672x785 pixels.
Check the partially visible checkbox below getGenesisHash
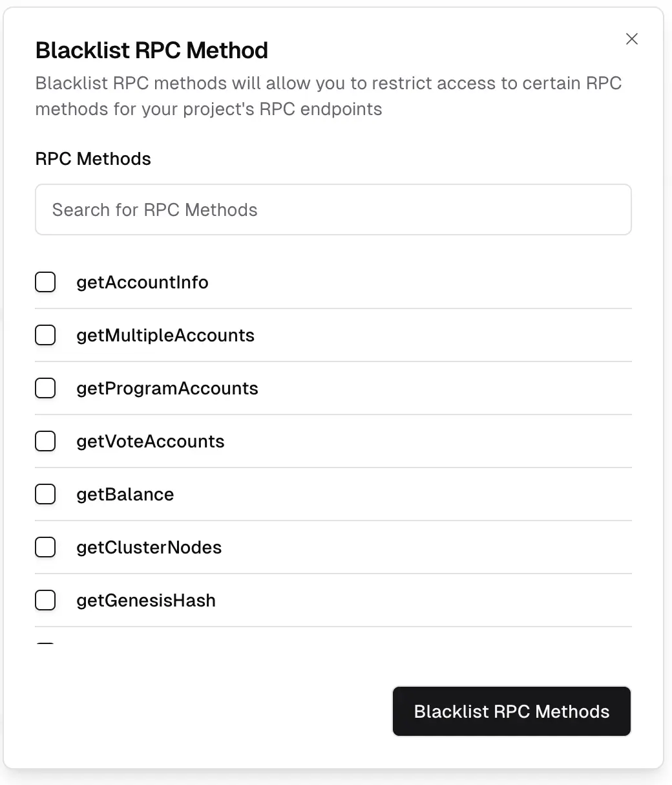pos(45,647)
